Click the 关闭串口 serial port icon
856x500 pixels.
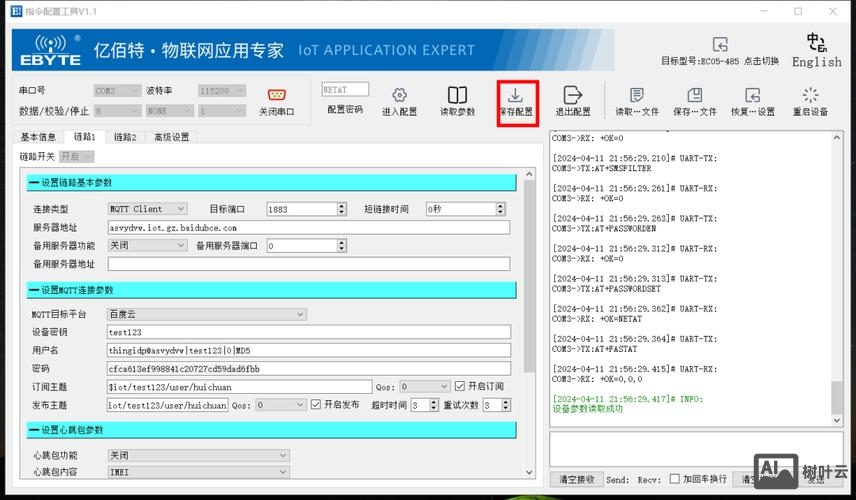tap(277, 96)
